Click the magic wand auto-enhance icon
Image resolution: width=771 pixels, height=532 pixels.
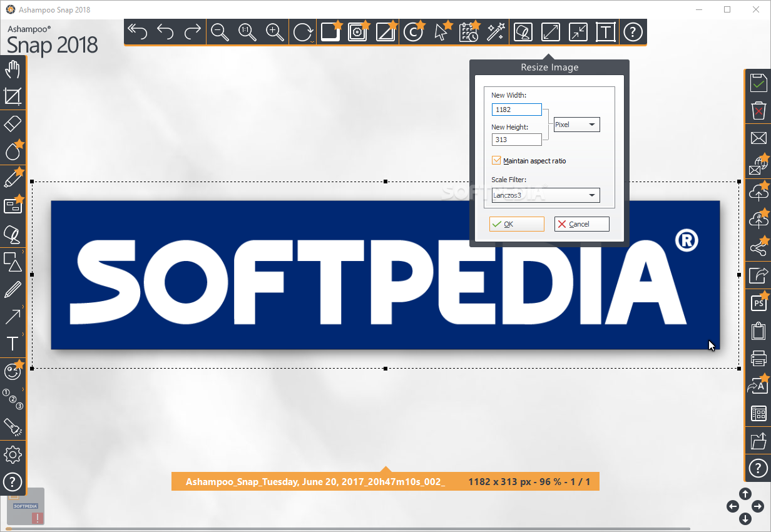tap(496, 32)
